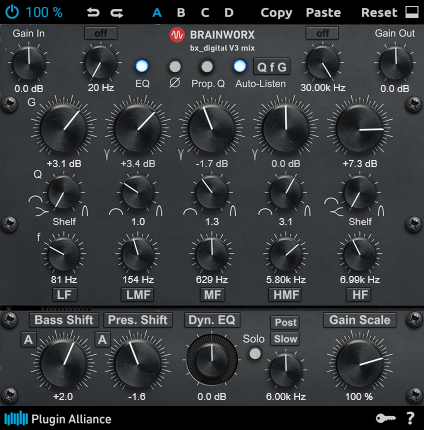Toggle the Auto-Listen LED button

240,66
